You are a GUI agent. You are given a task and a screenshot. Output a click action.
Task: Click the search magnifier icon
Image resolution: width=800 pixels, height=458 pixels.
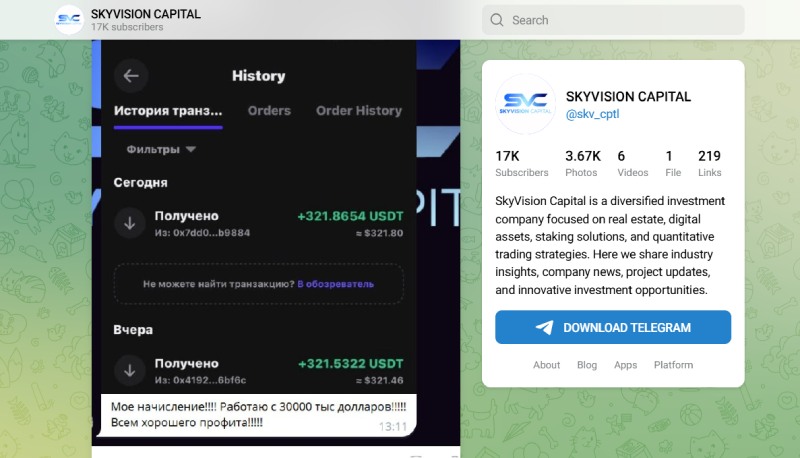click(496, 20)
